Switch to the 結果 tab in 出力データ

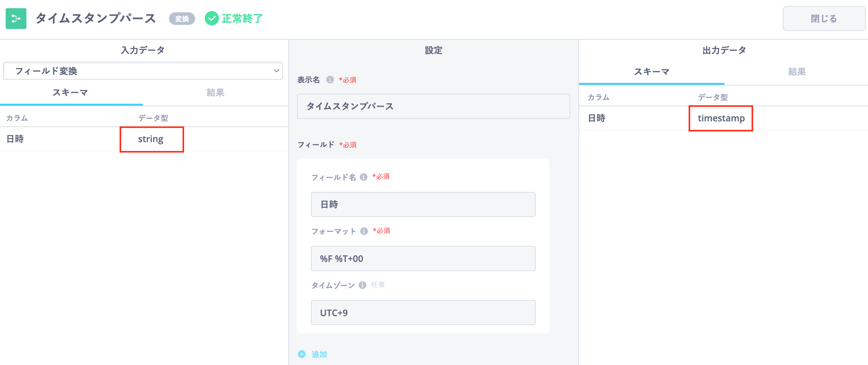(797, 72)
